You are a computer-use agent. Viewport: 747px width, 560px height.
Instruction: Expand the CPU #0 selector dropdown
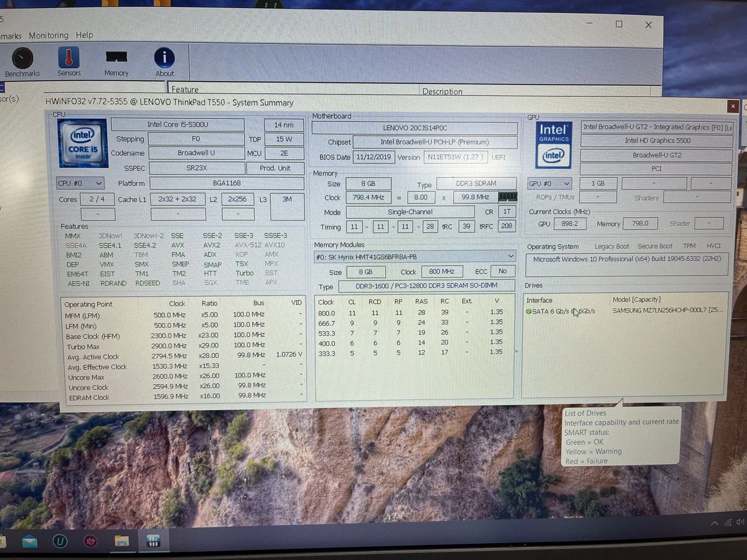pos(80,184)
